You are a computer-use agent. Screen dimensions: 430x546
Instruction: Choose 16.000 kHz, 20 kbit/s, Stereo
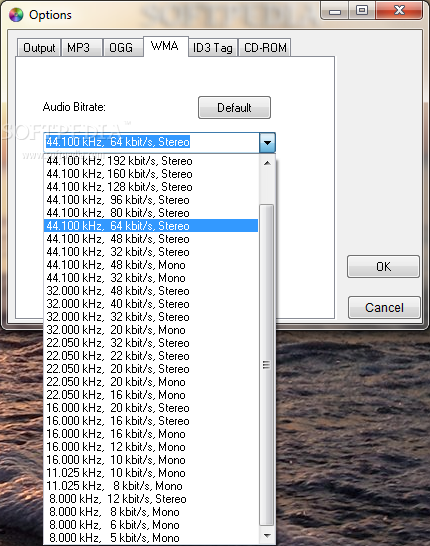(x=151, y=408)
